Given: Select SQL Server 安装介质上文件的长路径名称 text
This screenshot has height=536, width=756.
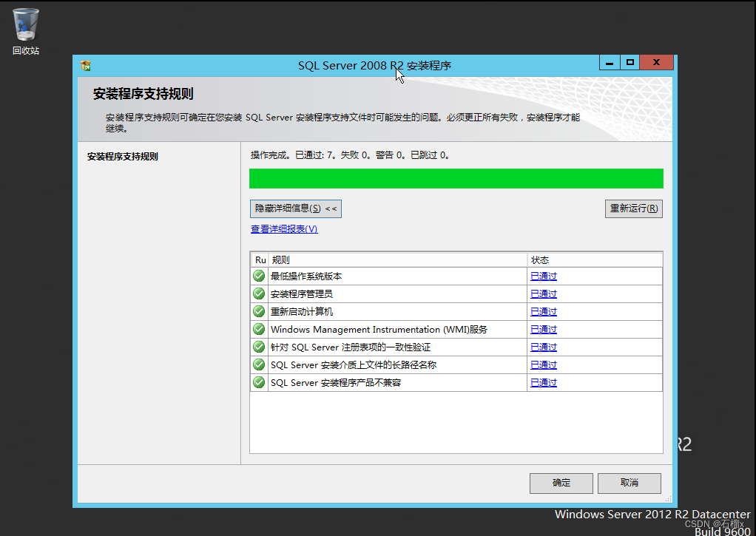Looking at the screenshot, I should 354,365.
